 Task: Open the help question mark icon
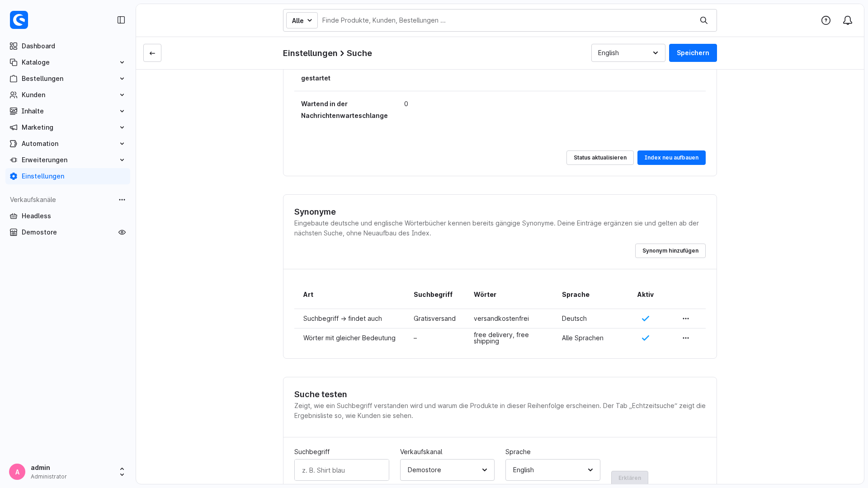826,20
